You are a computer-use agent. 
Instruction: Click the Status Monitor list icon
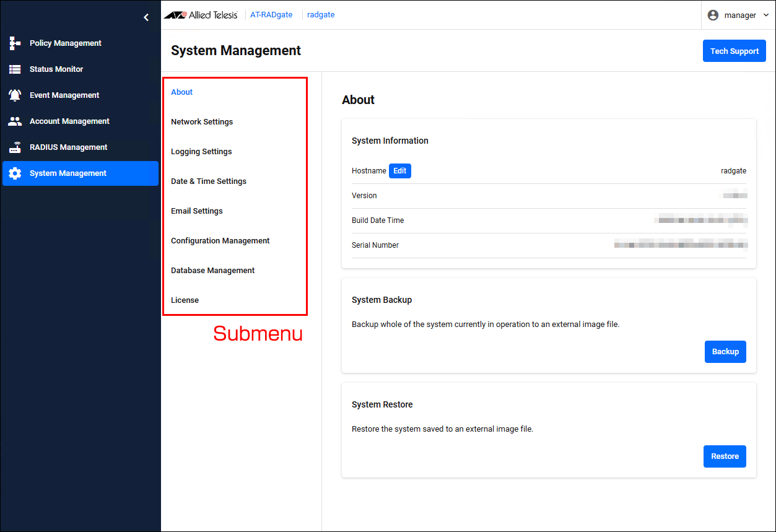click(15, 69)
